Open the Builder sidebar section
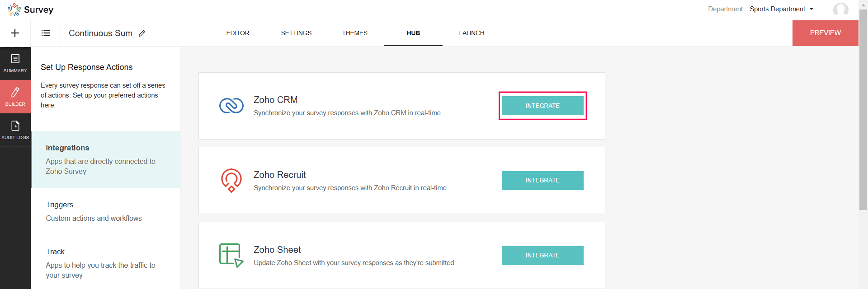The image size is (868, 289). [x=15, y=97]
